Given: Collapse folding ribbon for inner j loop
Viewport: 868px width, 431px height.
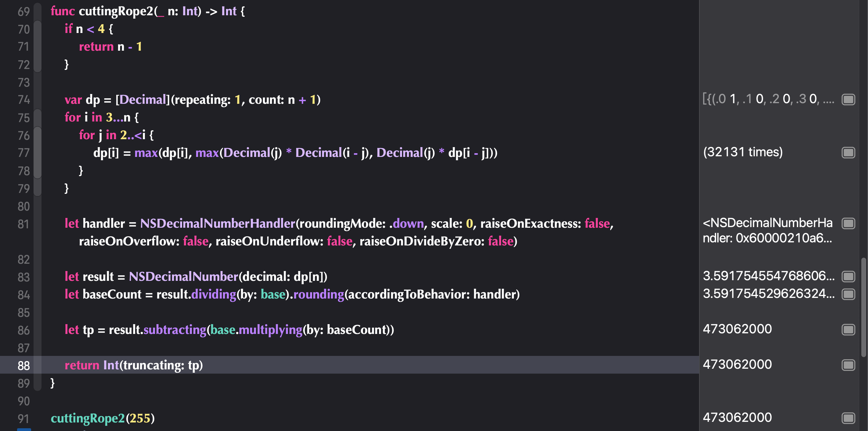Looking at the screenshot, I should click(x=38, y=152).
